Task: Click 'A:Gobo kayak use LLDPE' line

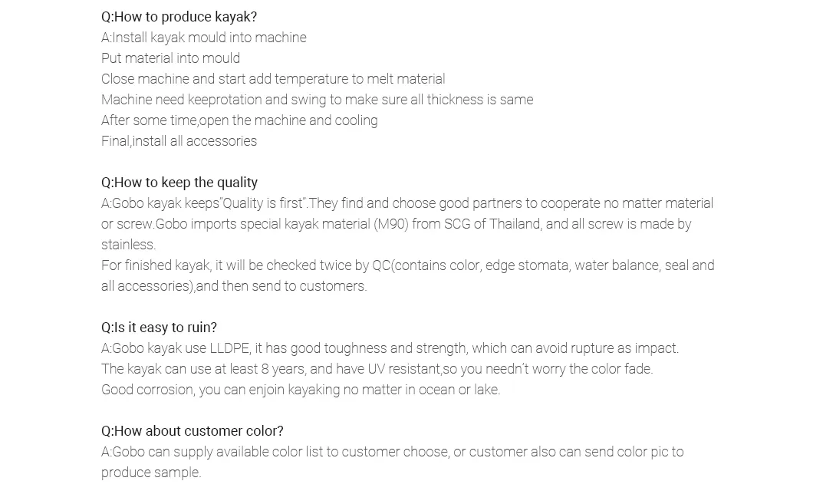Action: [390, 348]
